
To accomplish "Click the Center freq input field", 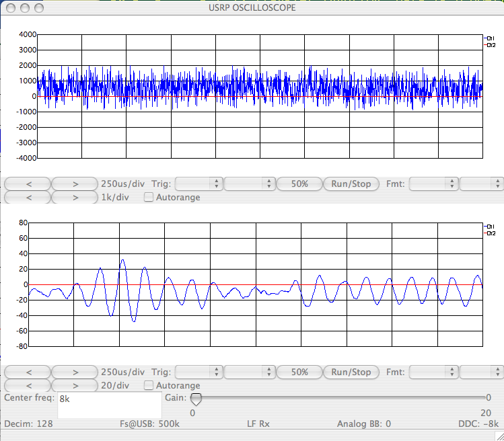I will pos(109,405).
